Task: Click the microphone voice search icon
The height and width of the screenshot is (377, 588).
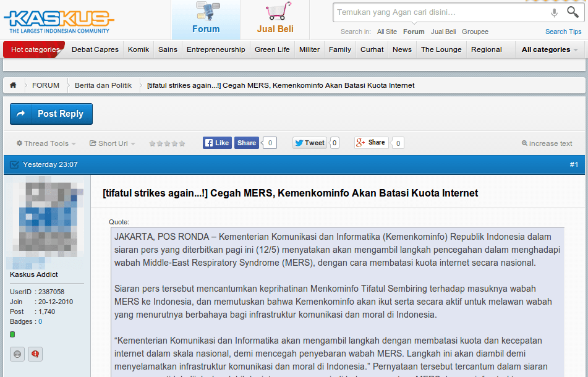Action: [554, 13]
